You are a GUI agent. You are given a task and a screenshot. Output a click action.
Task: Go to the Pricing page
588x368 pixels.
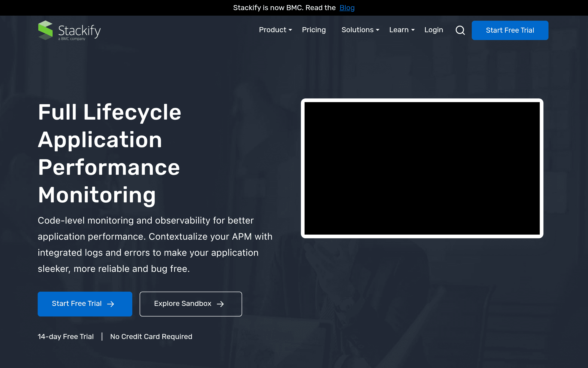[314, 30]
